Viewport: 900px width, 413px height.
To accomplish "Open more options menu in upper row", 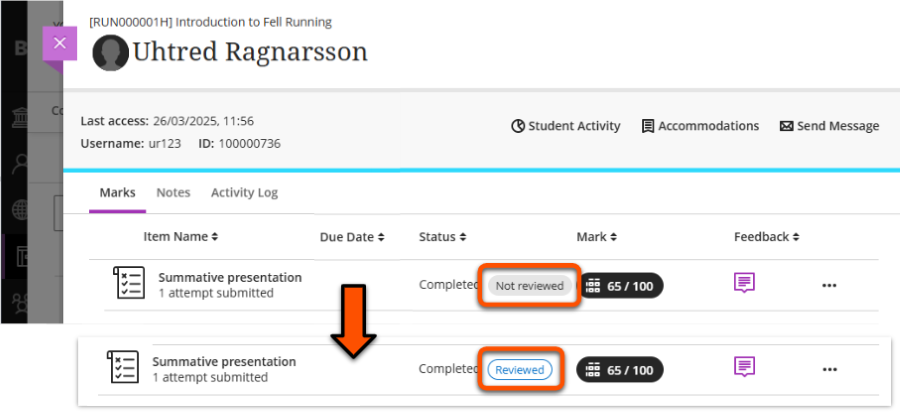I will click(x=829, y=286).
